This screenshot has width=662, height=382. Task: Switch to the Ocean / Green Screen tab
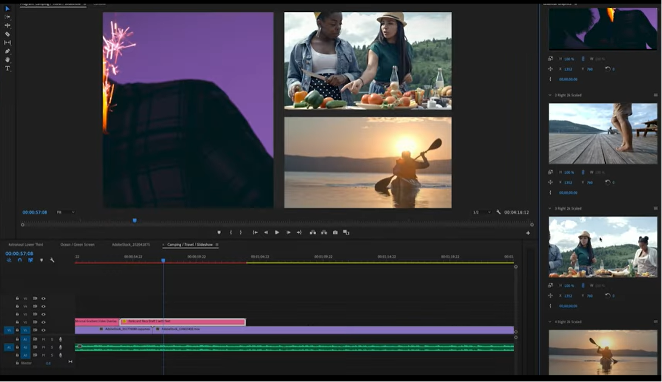tap(77, 244)
